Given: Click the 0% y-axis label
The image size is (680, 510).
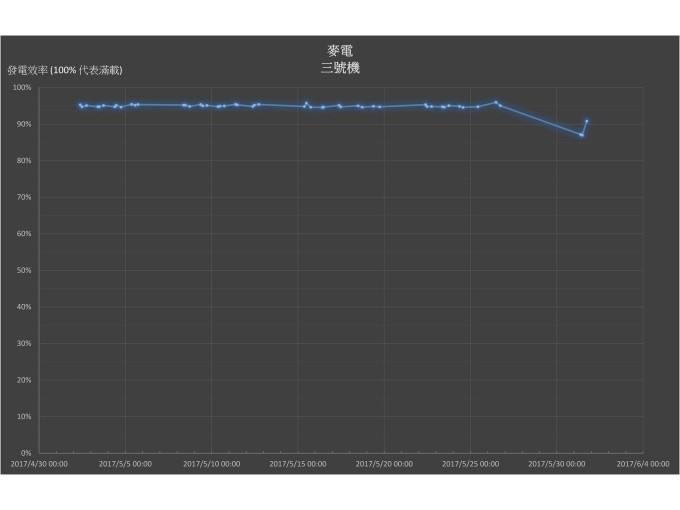Looking at the screenshot, I should click(x=26, y=453).
